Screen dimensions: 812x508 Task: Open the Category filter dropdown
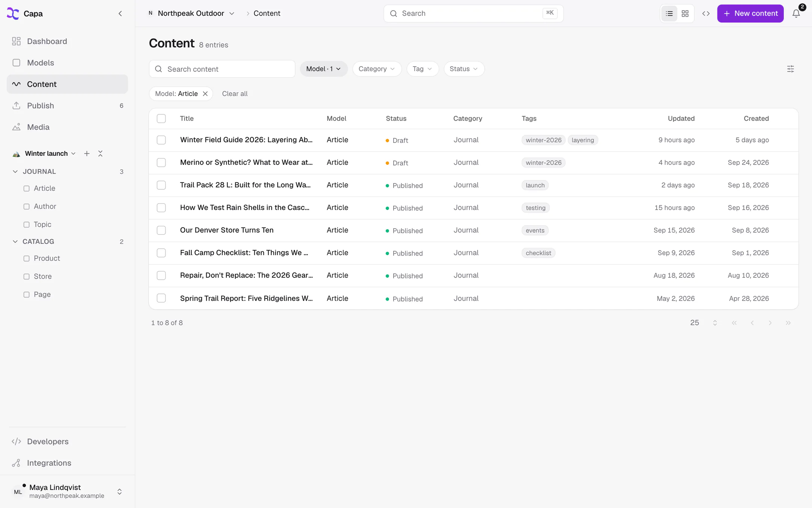tap(377, 69)
